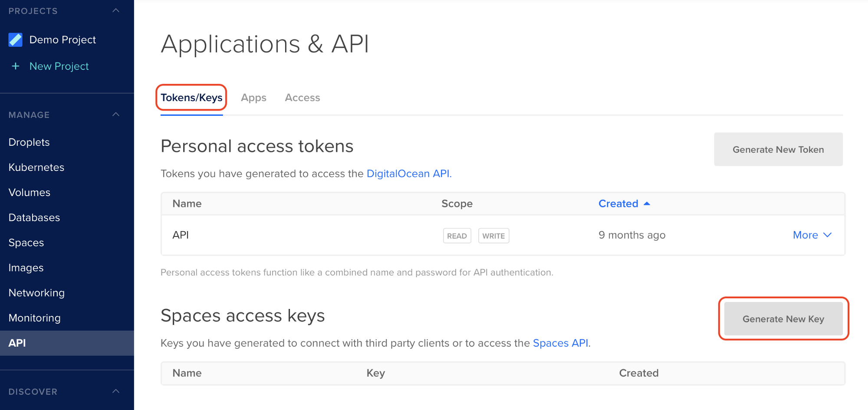Image resolution: width=868 pixels, height=410 pixels.
Task: Collapse the Projects section chevron
Action: pos(116,10)
